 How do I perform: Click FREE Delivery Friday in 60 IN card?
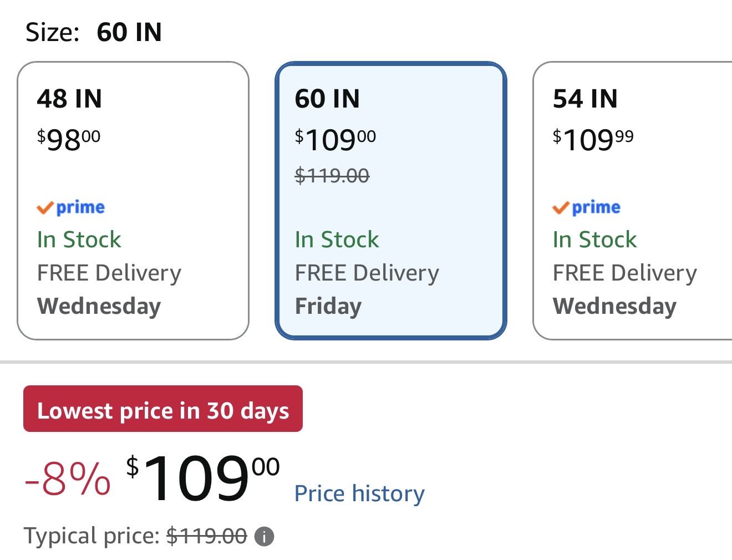tap(367, 289)
